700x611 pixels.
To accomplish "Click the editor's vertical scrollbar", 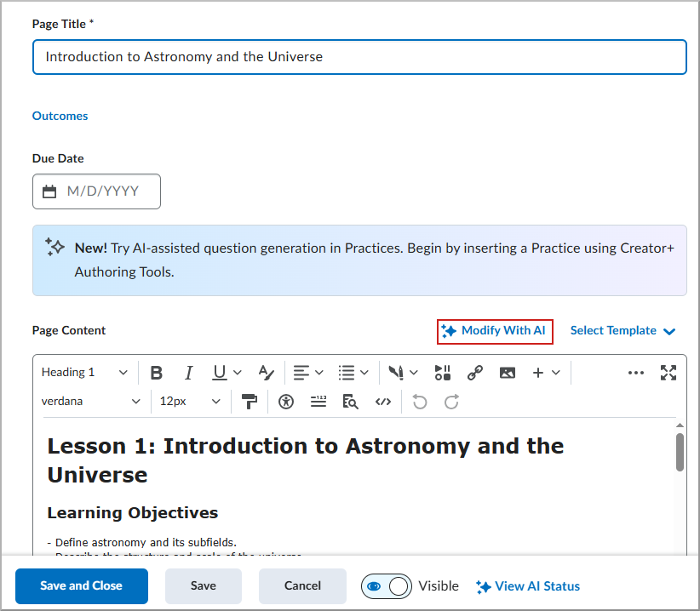I will [680, 451].
